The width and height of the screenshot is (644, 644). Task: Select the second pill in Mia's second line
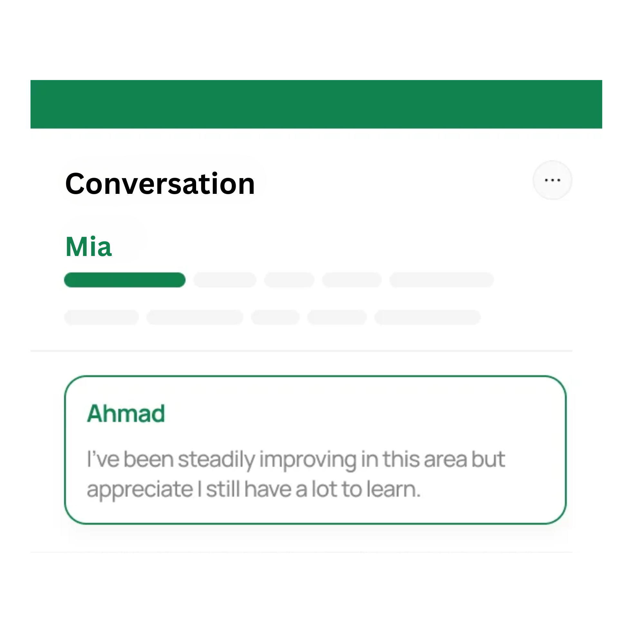[x=195, y=317]
